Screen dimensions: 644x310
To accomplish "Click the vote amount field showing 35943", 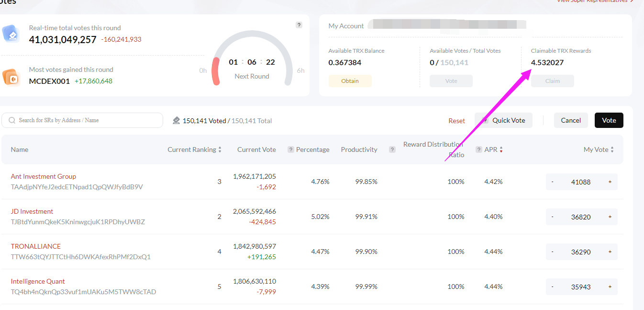I will 581,287.
